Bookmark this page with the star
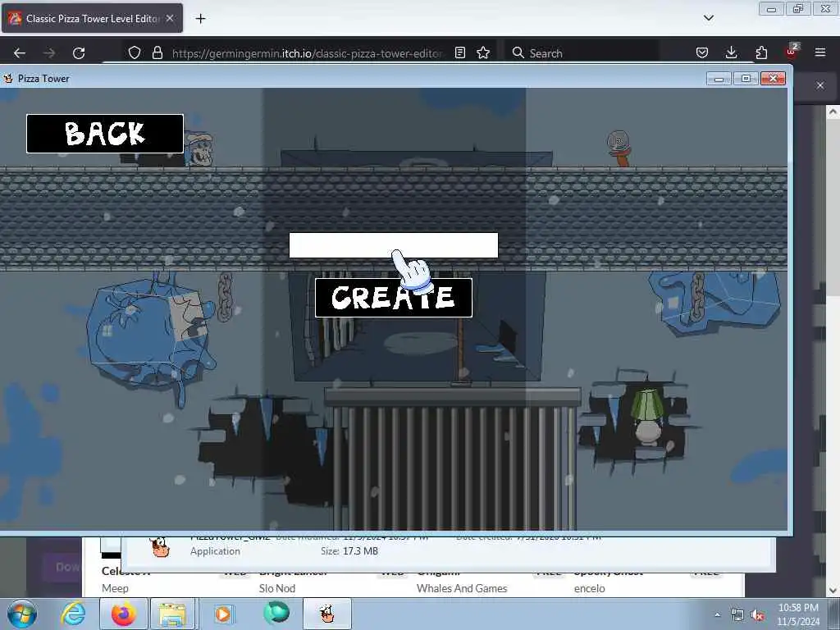840x630 pixels. point(483,53)
